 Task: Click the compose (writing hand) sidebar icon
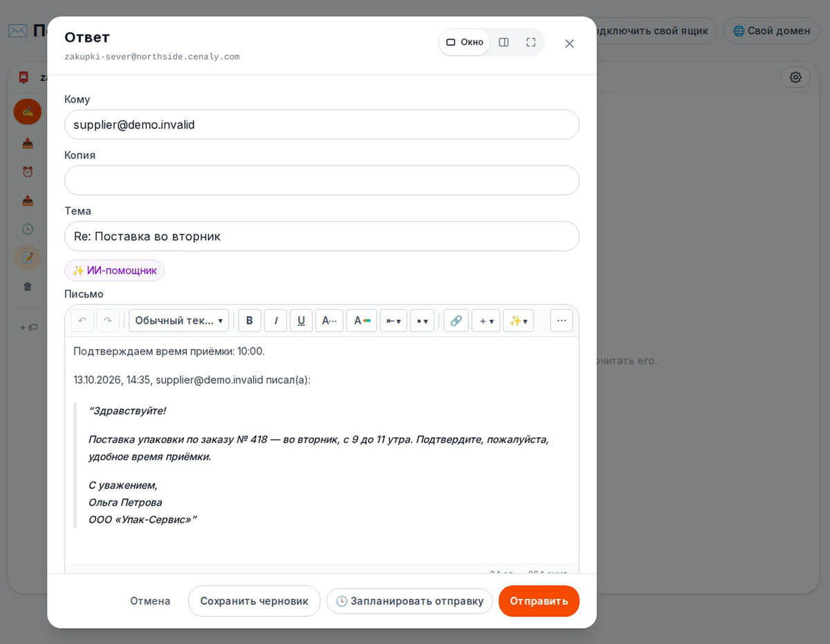(28, 111)
